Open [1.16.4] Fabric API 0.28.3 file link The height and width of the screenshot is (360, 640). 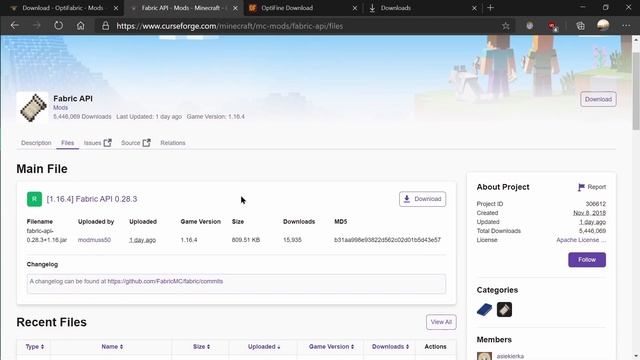coord(92,199)
